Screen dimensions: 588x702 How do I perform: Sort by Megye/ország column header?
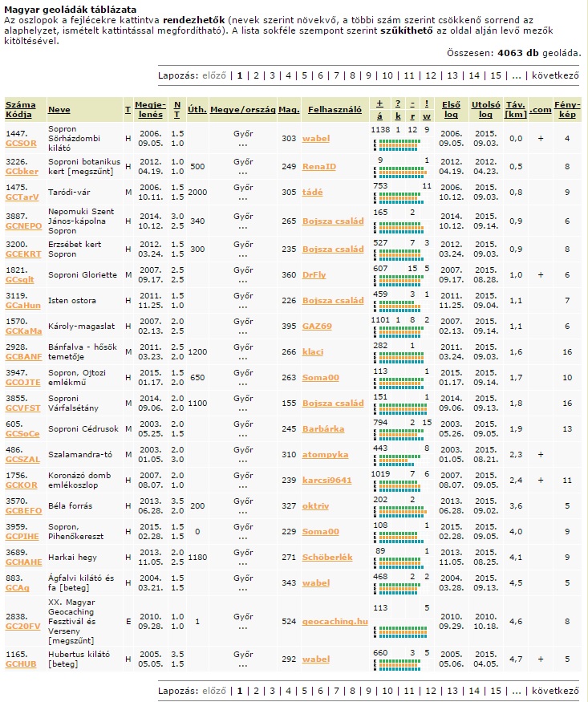click(x=242, y=109)
